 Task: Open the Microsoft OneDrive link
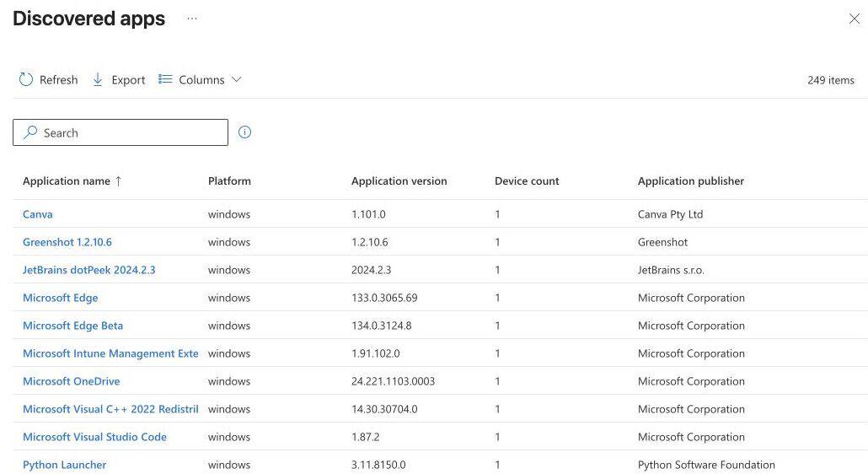coord(72,381)
